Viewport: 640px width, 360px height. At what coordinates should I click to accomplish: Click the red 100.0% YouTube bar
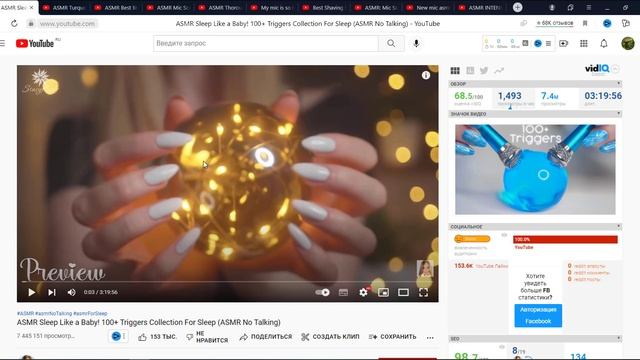pos(565,240)
